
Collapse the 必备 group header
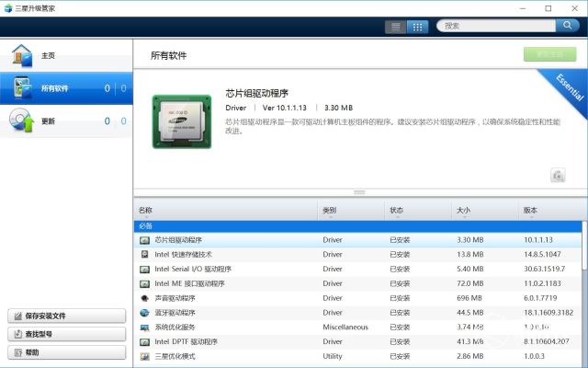click(x=357, y=226)
